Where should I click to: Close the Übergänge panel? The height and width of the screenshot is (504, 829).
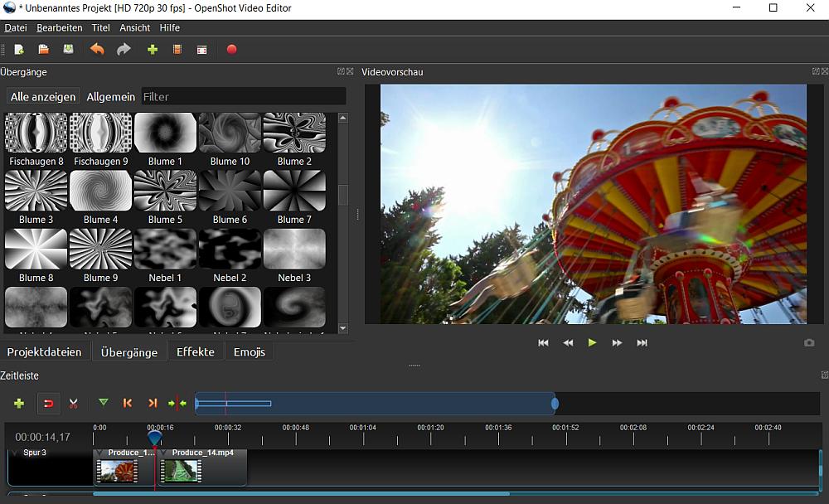click(x=350, y=71)
